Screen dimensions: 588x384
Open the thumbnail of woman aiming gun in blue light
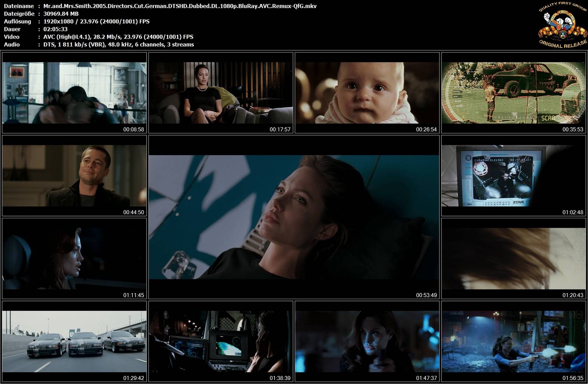(x=367, y=341)
